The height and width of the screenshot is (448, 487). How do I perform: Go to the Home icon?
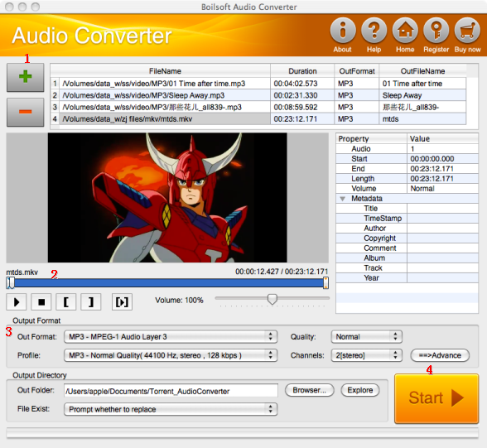405,31
